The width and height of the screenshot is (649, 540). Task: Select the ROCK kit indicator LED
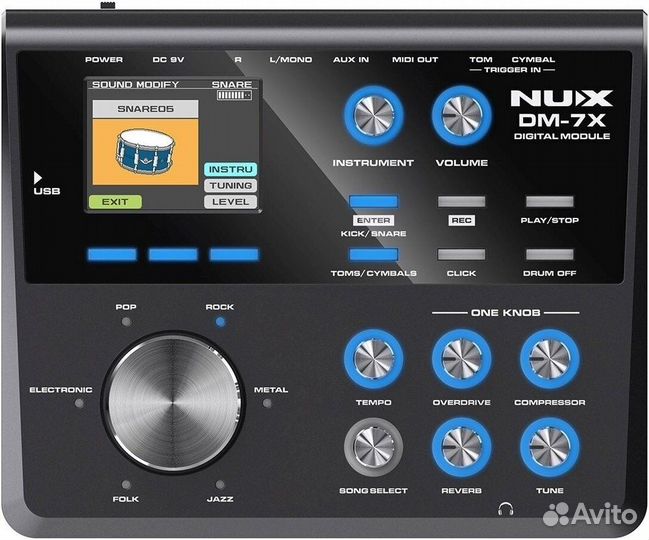221,322
